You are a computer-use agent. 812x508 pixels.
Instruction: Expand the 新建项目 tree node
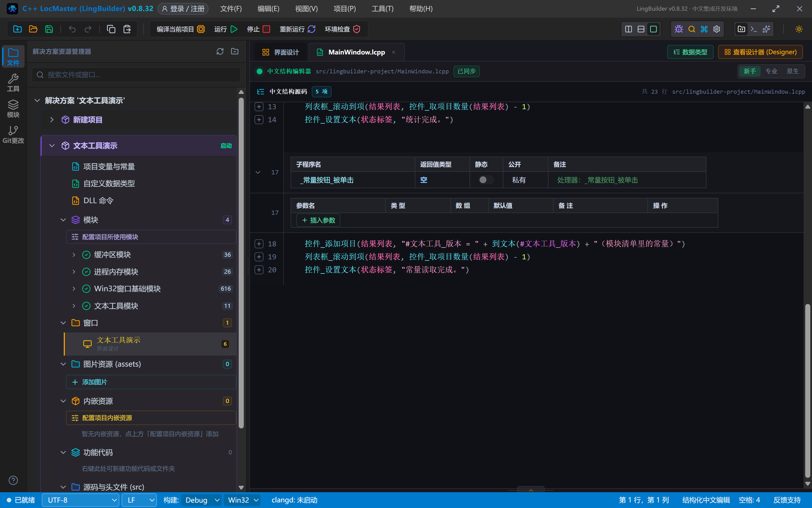52,120
